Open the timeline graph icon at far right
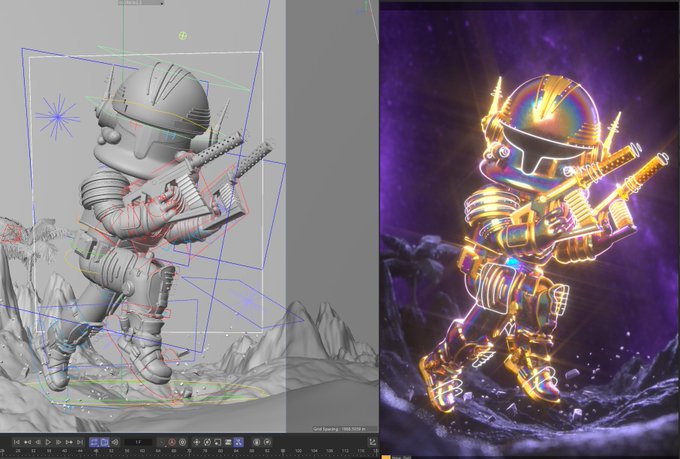680x459 pixels. coord(373,442)
